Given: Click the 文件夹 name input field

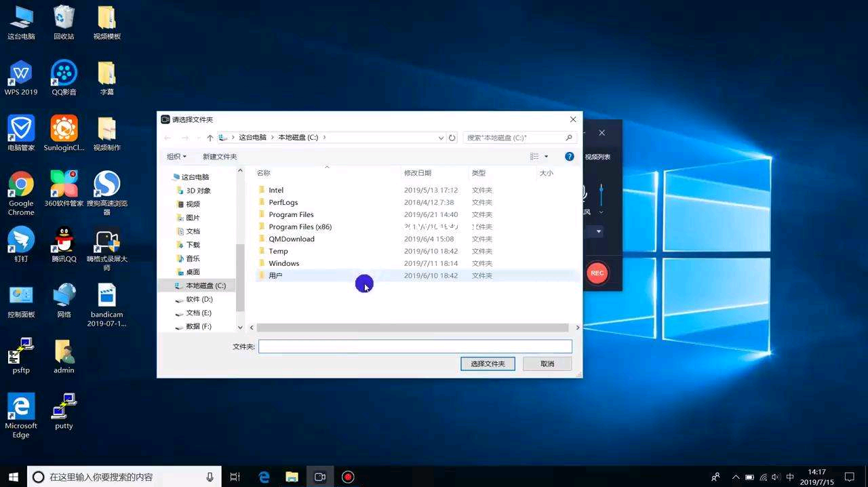Looking at the screenshot, I should (x=415, y=347).
